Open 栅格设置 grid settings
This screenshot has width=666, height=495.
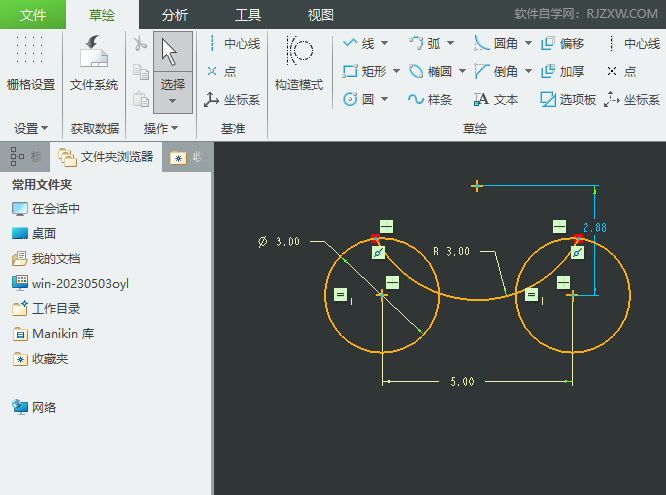pos(31,64)
